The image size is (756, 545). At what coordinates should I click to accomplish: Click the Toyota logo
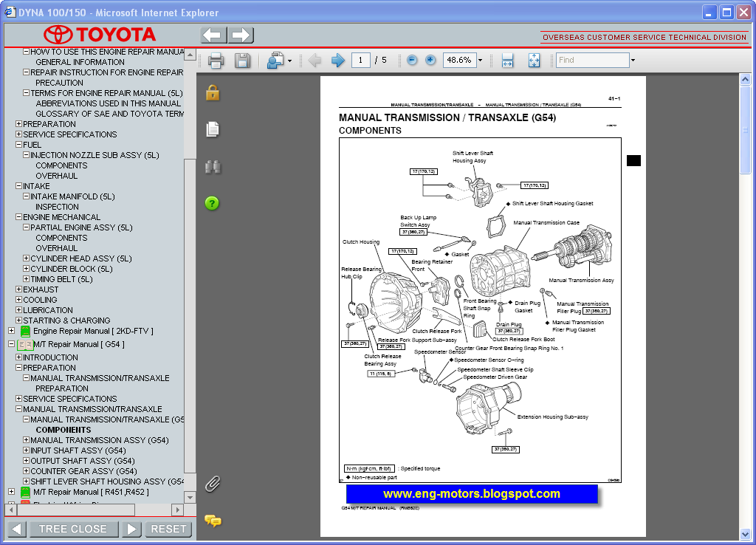[x=100, y=35]
